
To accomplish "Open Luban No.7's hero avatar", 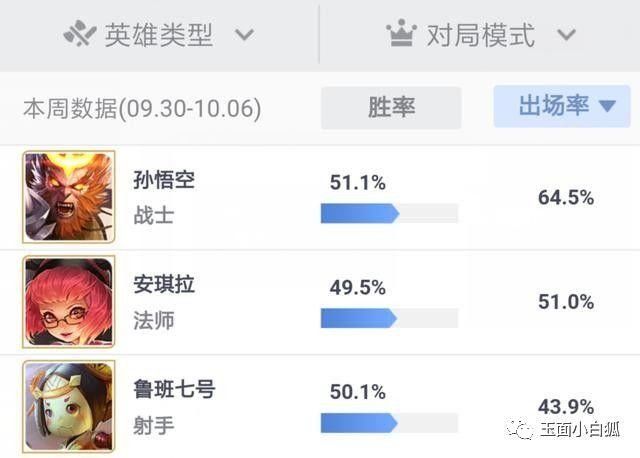I will tap(69, 406).
